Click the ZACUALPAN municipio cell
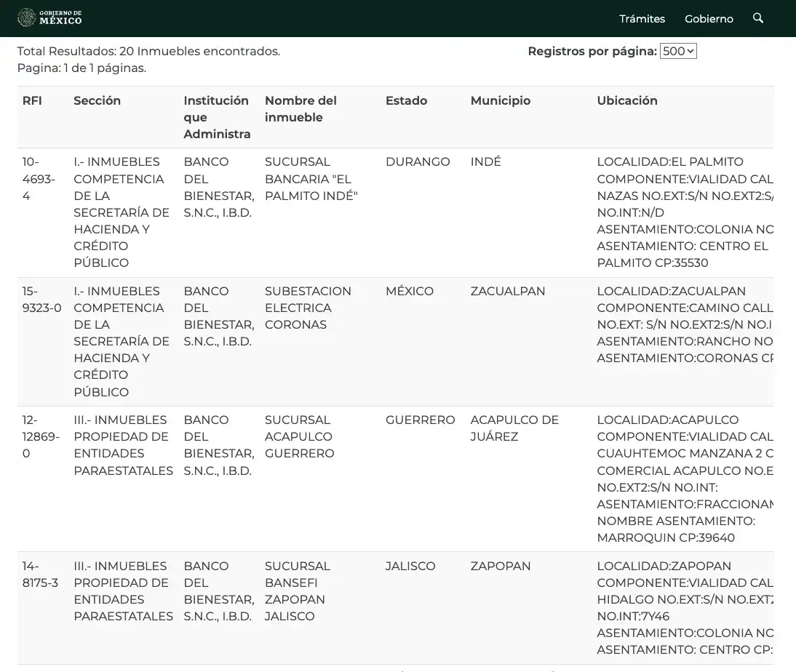This screenshot has height=672, width=796. 507,291
